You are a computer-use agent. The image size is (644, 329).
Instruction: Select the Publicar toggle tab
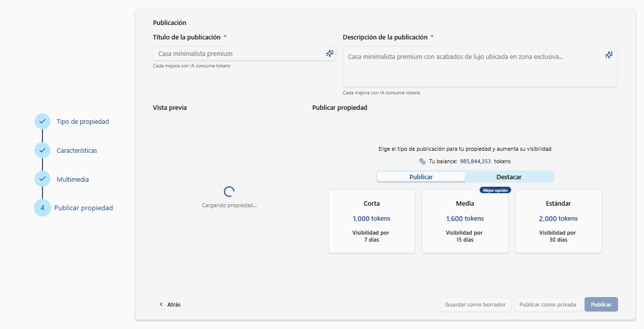click(421, 177)
